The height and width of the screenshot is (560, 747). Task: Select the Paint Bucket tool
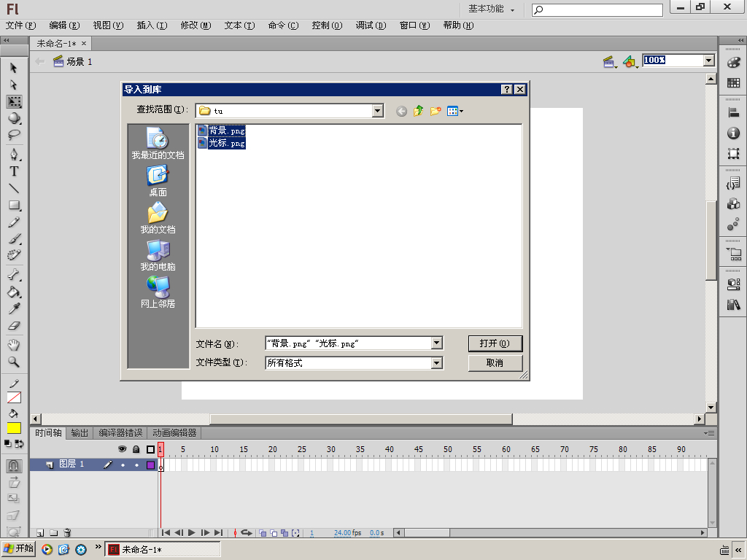click(x=14, y=292)
